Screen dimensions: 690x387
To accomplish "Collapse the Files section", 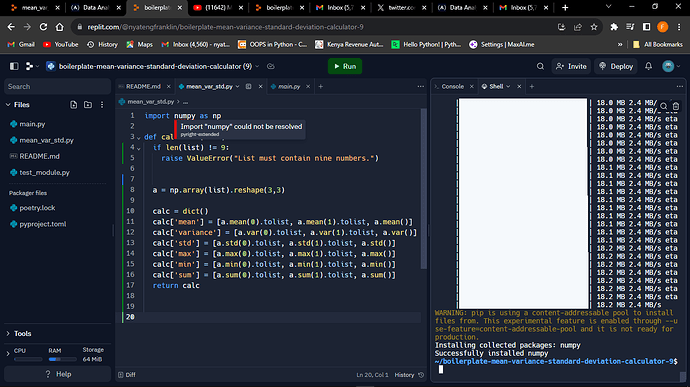I will pos(8,105).
